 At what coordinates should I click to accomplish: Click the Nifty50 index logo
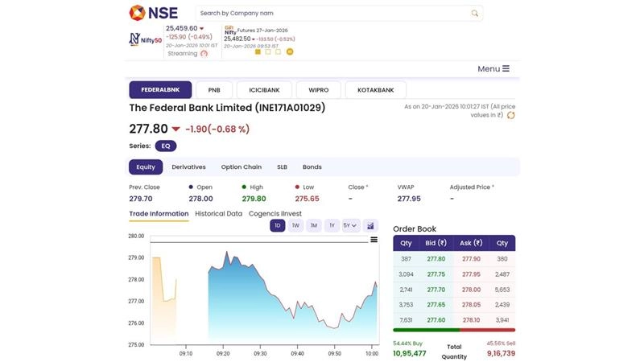point(145,39)
